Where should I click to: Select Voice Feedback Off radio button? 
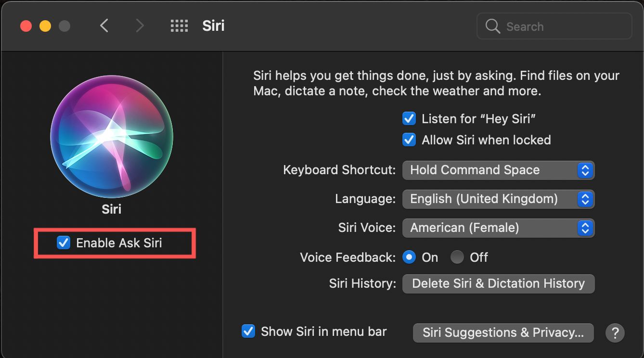click(457, 257)
